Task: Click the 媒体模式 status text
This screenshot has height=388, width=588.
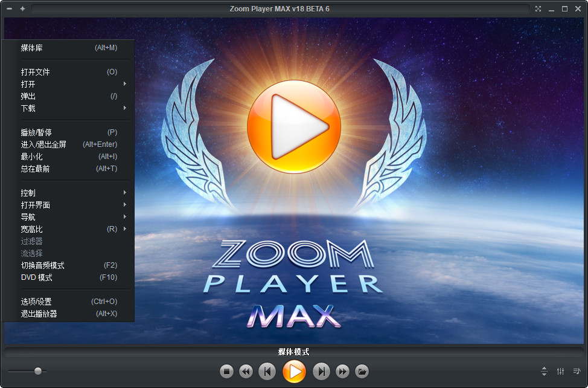Action: click(293, 352)
